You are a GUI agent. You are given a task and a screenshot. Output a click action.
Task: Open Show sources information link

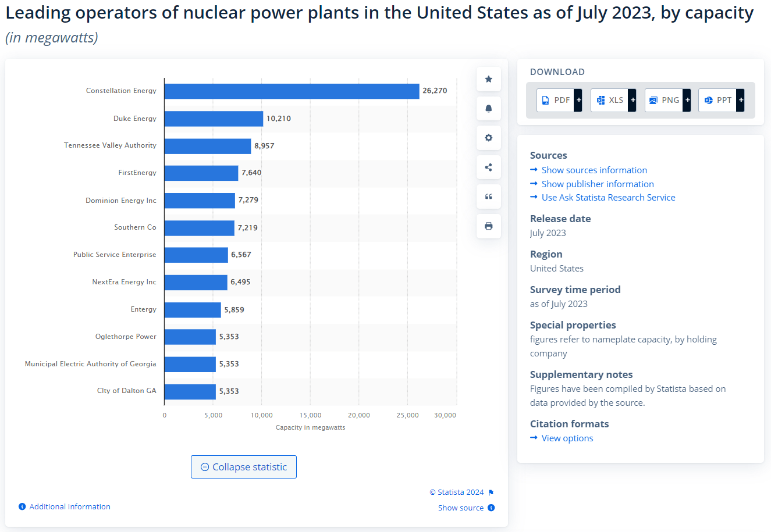pyautogui.click(x=594, y=170)
